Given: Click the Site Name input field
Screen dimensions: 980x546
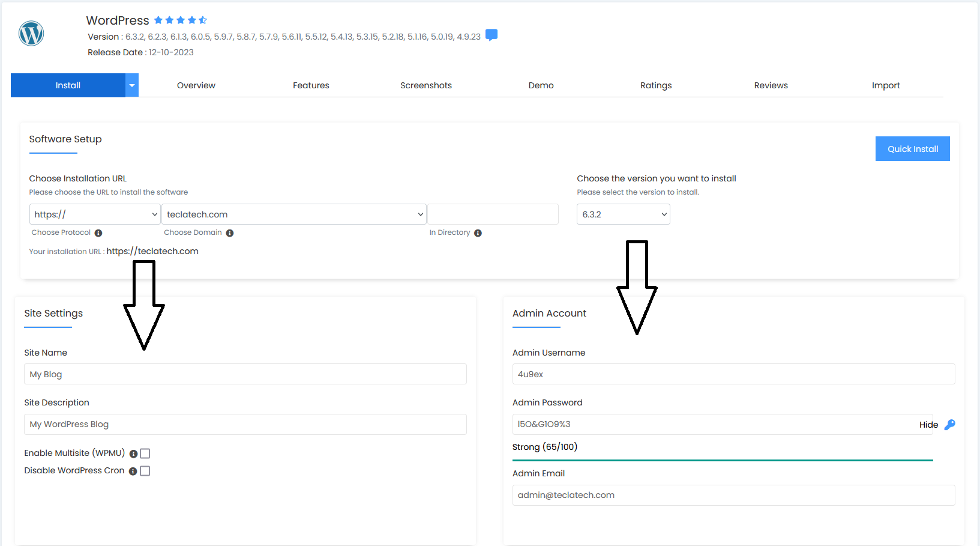Looking at the screenshot, I should [x=245, y=374].
